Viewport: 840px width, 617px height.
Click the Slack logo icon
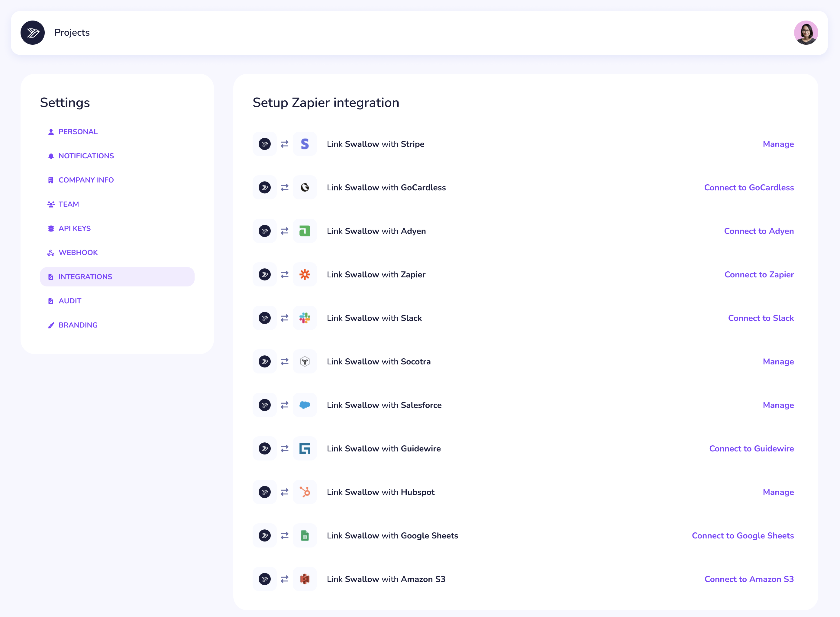[x=304, y=318]
